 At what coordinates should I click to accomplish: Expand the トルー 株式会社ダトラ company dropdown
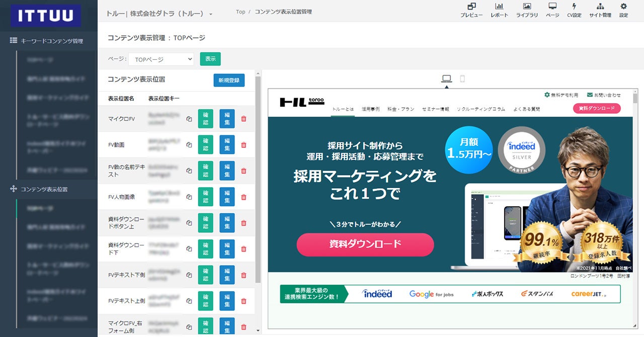(x=159, y=14)
